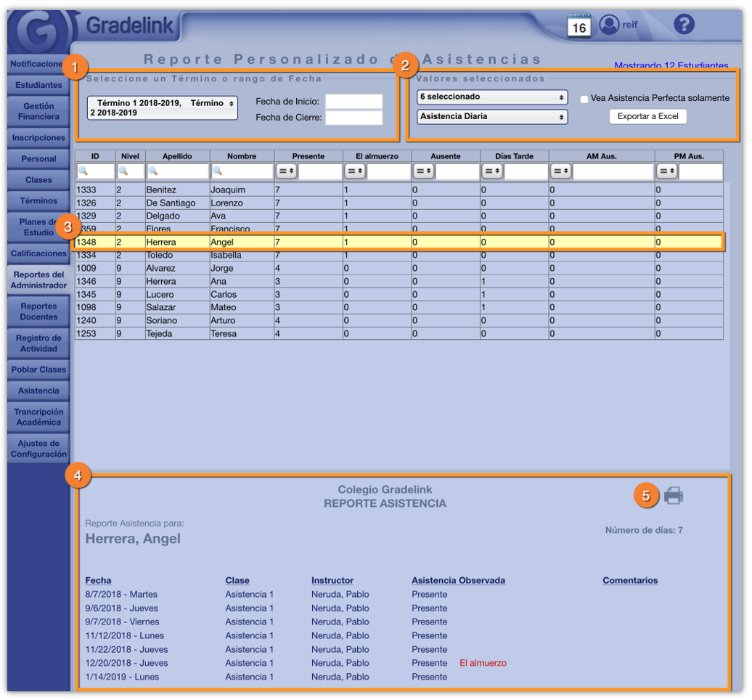Open Calificaciones in the sidebar
The height and width of the screenshot is (700, 752).
click(38, 253)
